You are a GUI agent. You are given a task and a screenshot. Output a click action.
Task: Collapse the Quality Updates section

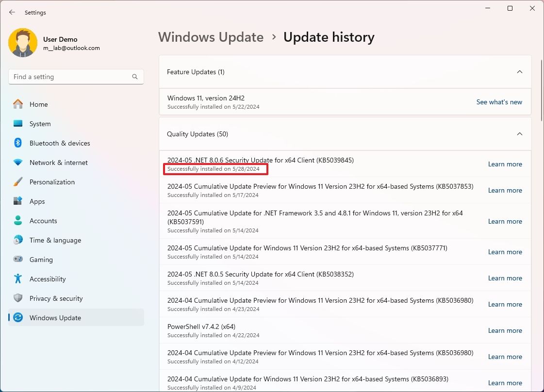[x=519, y=134]
